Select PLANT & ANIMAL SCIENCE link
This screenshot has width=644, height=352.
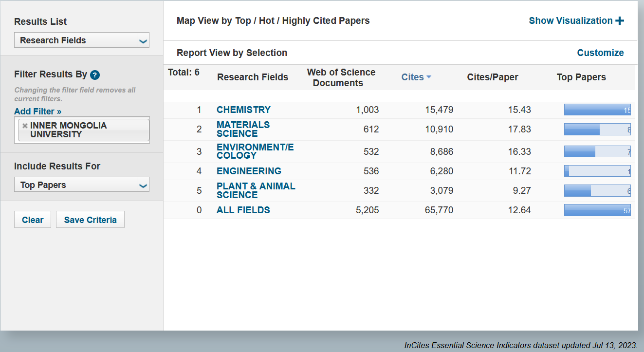click(256, 190)
